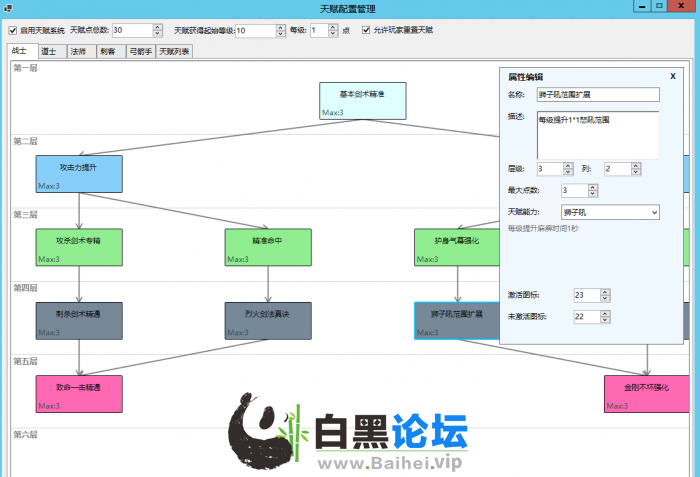
Task: Select the 精准命中 talent node
Action: pos(268,247)
